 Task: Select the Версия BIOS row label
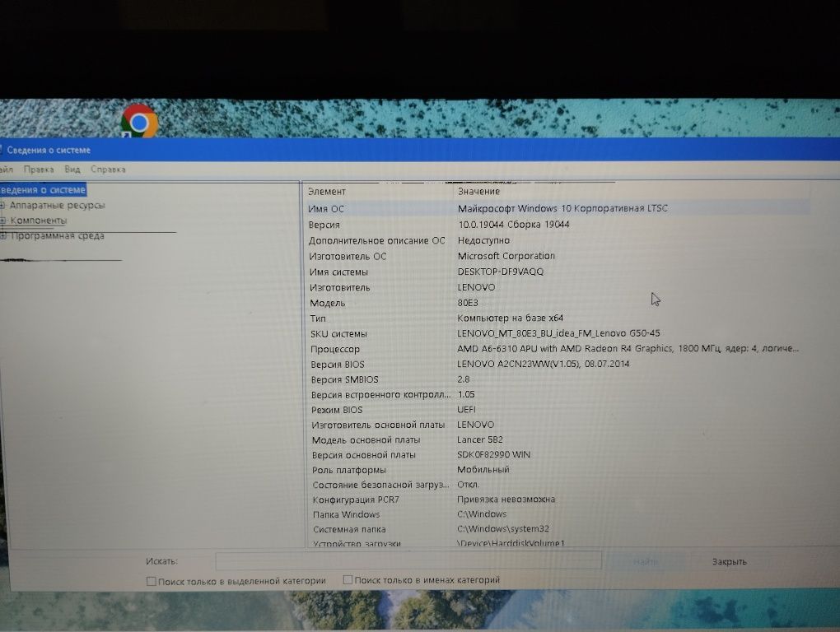tap(338, 365)
